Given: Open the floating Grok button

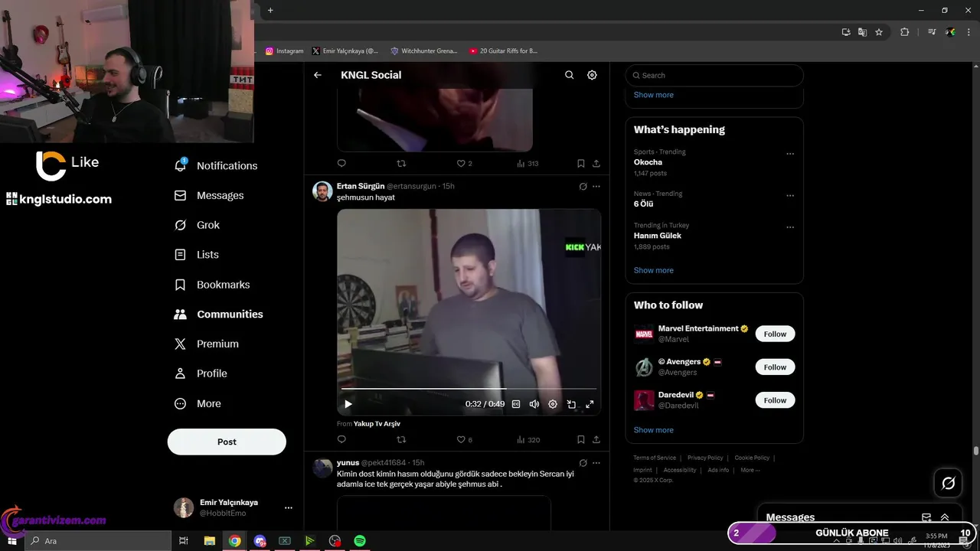Looking at the screenshot, I should pos(948,483).
